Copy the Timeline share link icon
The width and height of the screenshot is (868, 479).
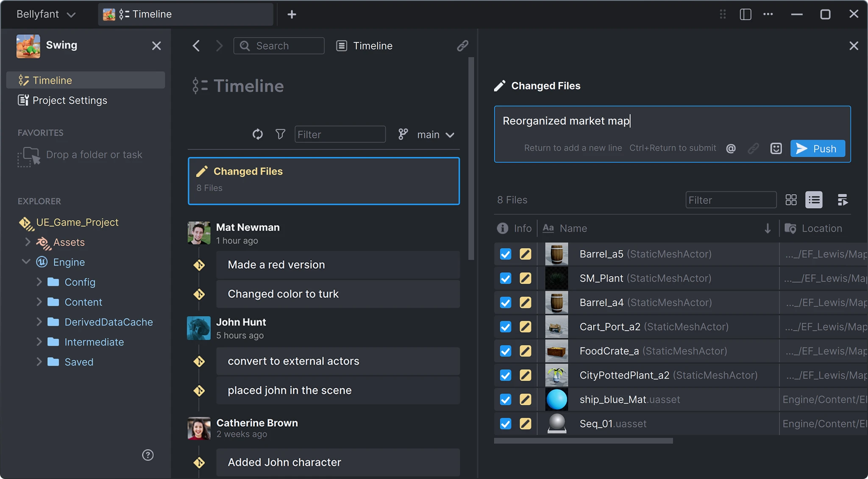point(463,45)
